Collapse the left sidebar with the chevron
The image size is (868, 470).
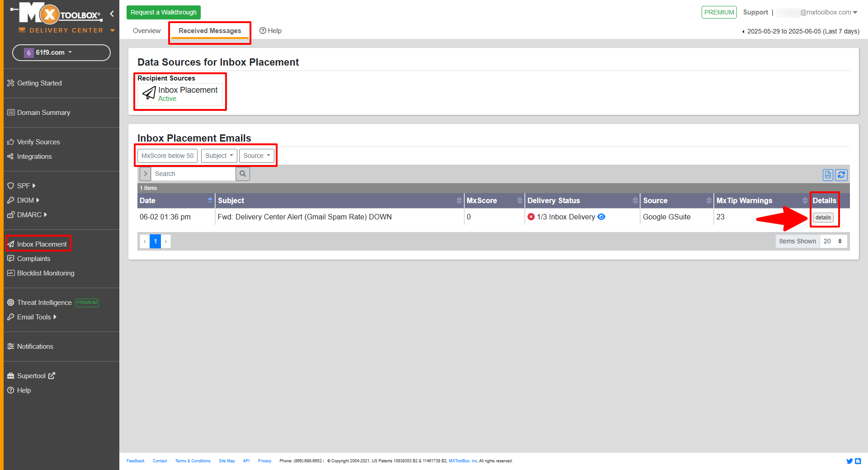112,14
